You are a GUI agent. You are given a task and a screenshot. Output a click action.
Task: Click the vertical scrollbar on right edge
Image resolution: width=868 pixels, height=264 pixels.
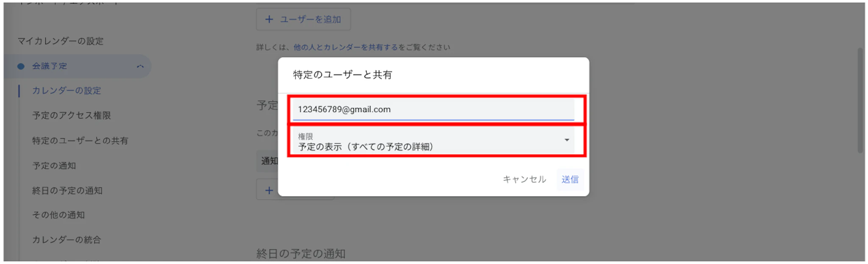coord(860,100)
